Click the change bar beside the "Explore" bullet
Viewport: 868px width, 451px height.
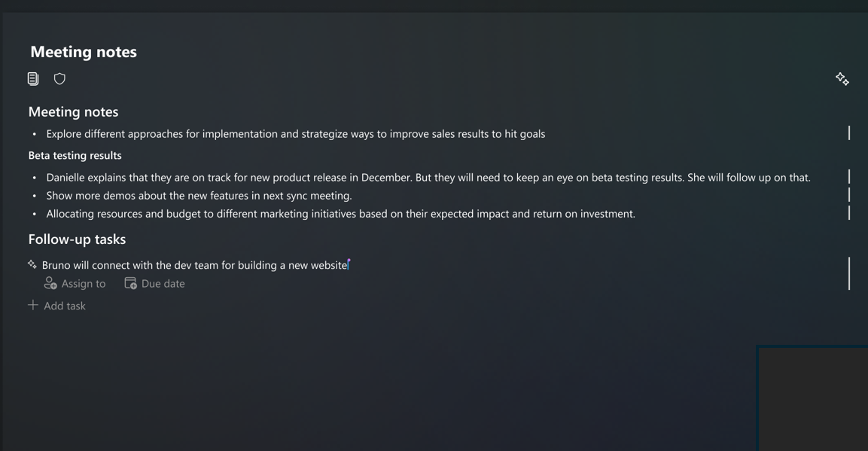click(849, 133)
